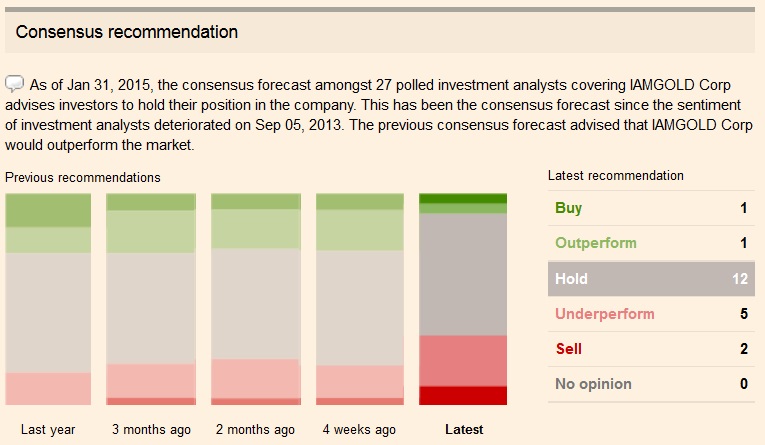Click the gray Hold segment in Latest bar
Image resolution: width=765 pixels, height=445 pixels.
tap(463, 275)
